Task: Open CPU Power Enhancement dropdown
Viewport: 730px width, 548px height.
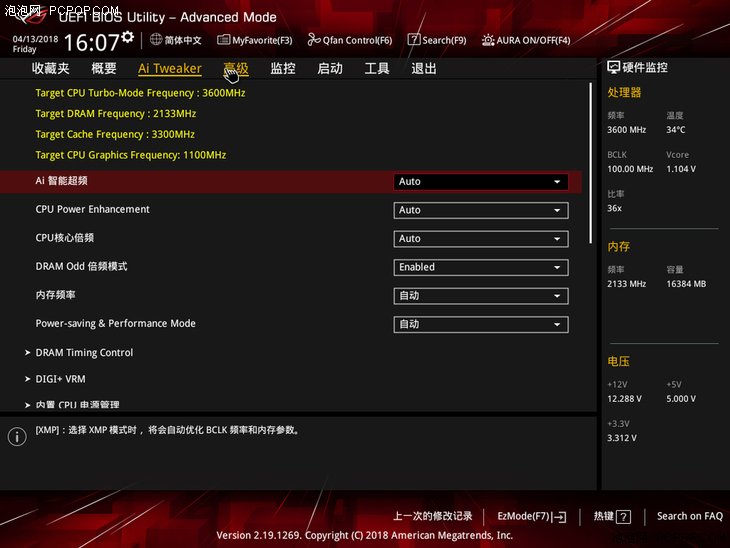Action: pyautogui.click(x=480, y=210)
